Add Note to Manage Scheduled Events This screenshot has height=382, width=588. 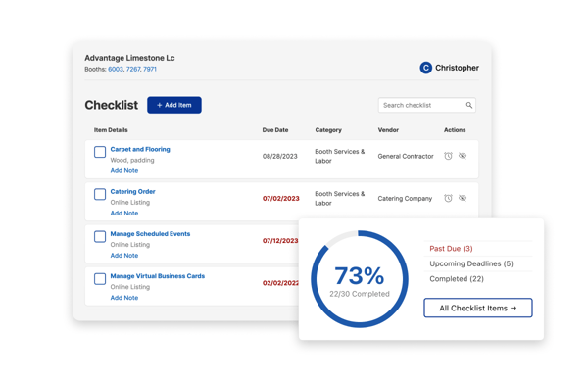pyautogui.click(x=124, y=256)
